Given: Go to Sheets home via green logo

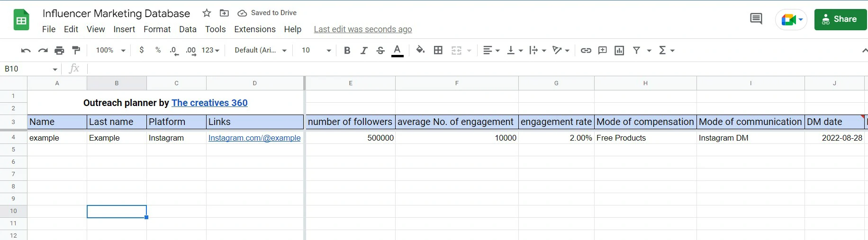Looking at the screenshot, I should (x=21, y=20).
